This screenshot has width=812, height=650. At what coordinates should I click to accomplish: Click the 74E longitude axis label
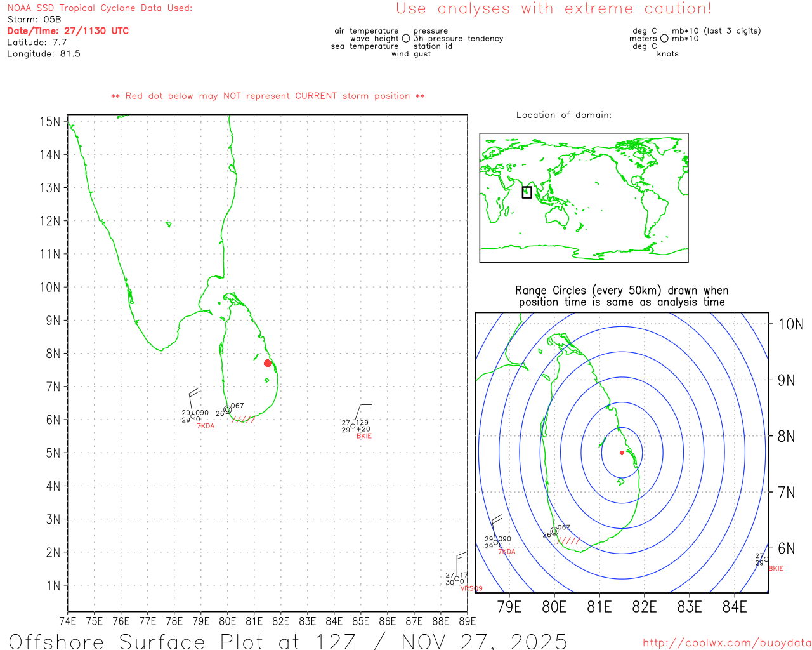(68, 621)
